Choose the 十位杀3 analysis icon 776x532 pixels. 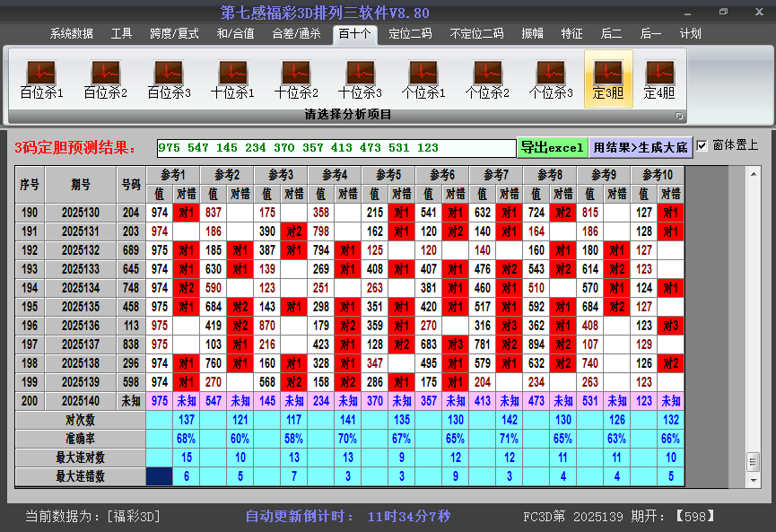(x=360, y=78)
